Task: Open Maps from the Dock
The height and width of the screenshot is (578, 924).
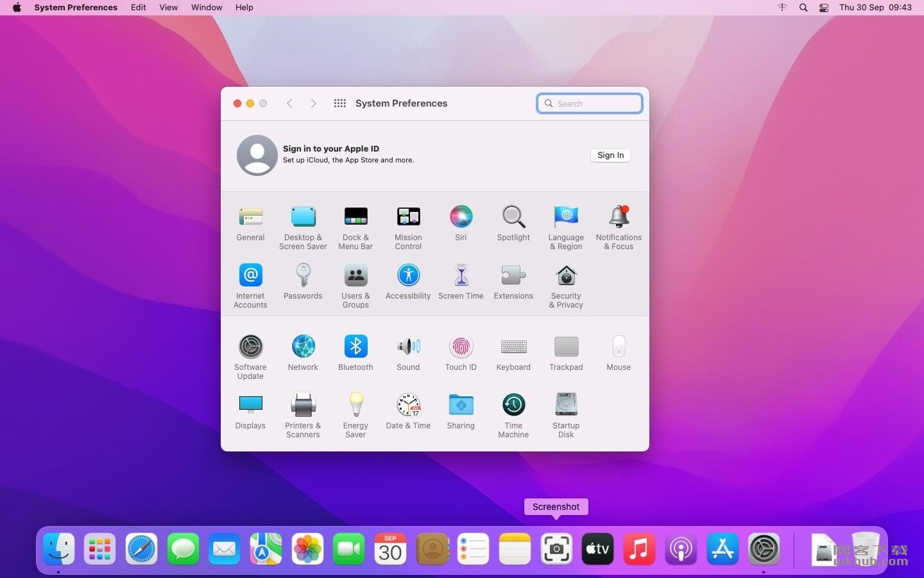Action: [266, 549]
